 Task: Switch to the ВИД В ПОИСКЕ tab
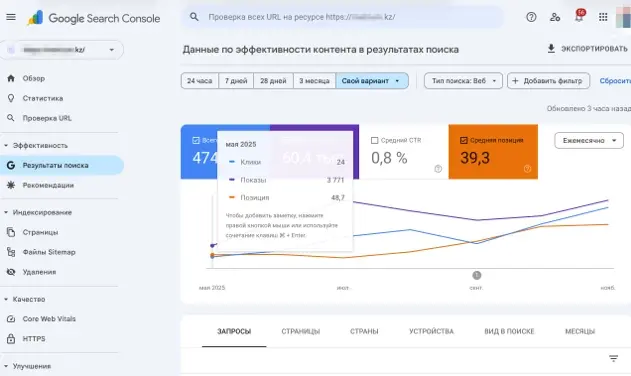509,331
